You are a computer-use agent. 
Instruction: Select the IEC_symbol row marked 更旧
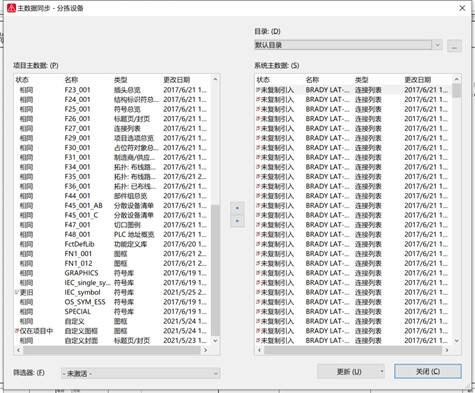(x=113, y=292)
